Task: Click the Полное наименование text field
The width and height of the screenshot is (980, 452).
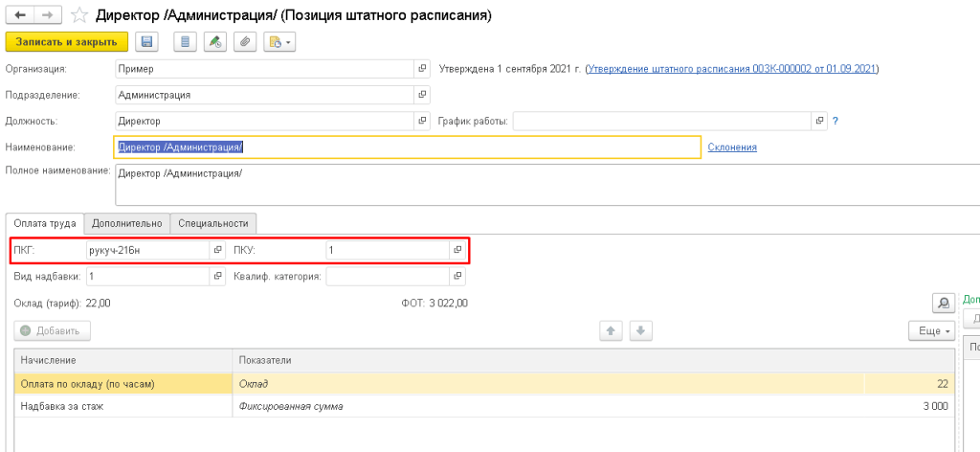Action: (407, 186)
